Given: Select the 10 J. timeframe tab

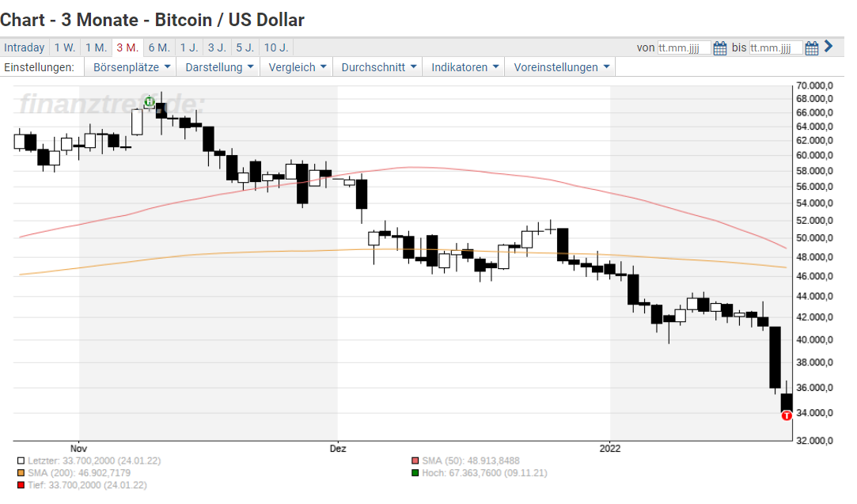Looking at the screenshot, I should tap(276, 47).
